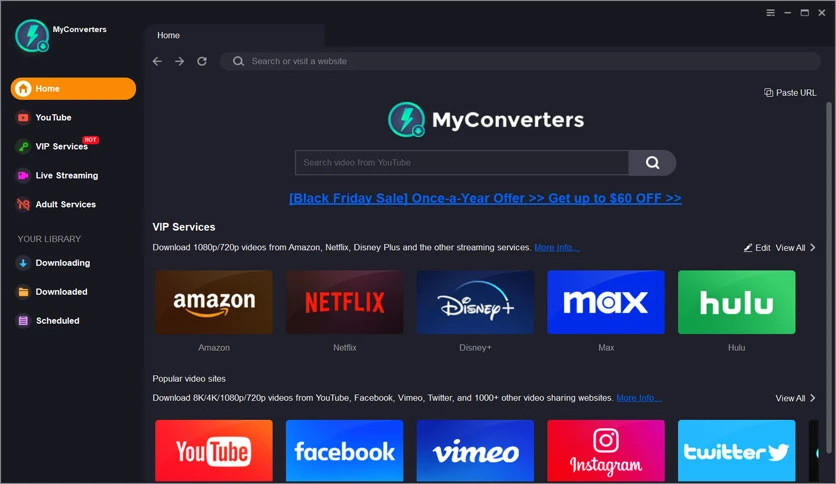The height and width of the screenshot is (484, 836).
Task: Open More Info link under Popular video sites
Action: tap(639, 398)
